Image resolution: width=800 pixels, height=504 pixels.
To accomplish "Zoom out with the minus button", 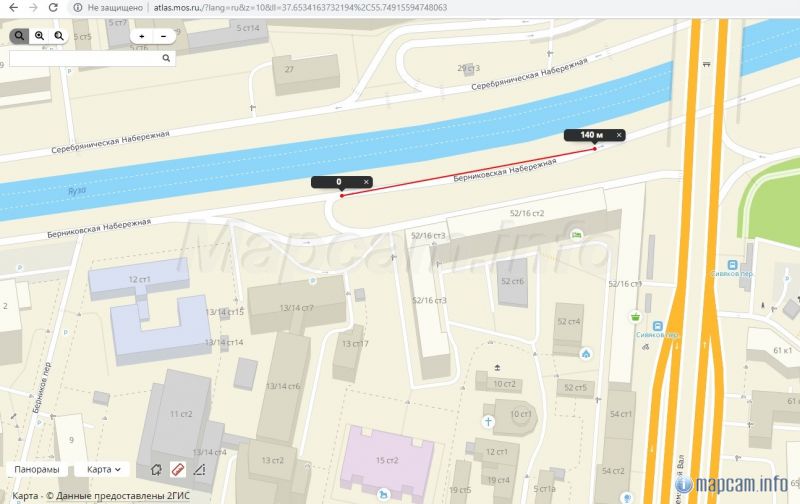I will click(163, 36).
